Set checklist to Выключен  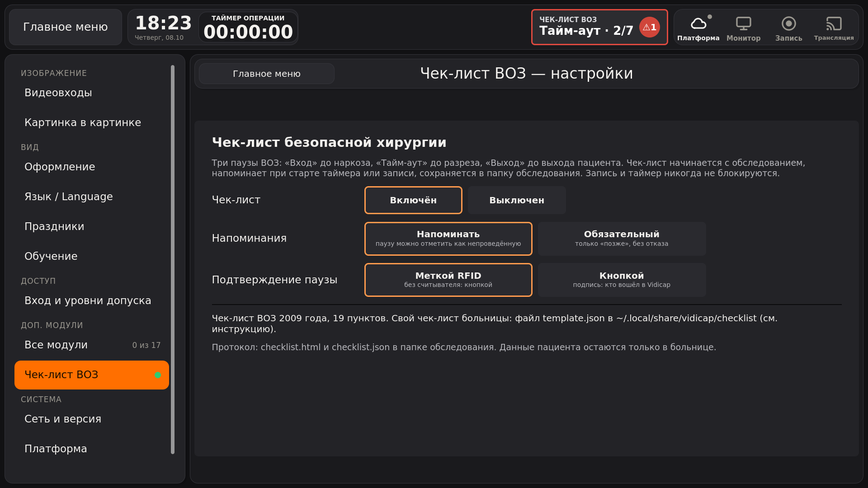point(517,200)
